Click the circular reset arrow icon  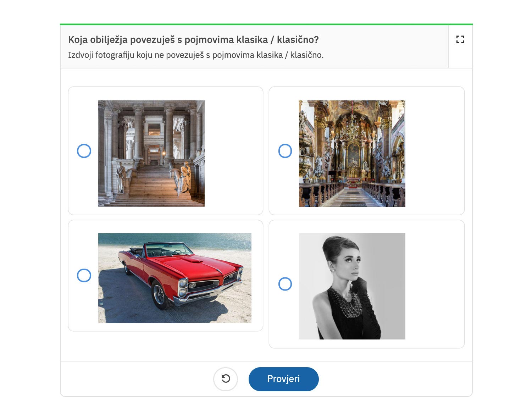click(226, 379)
